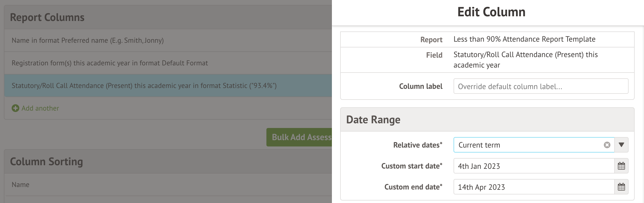
Task: Click the Column Sorting section header
Action: [x=46, y=162]
